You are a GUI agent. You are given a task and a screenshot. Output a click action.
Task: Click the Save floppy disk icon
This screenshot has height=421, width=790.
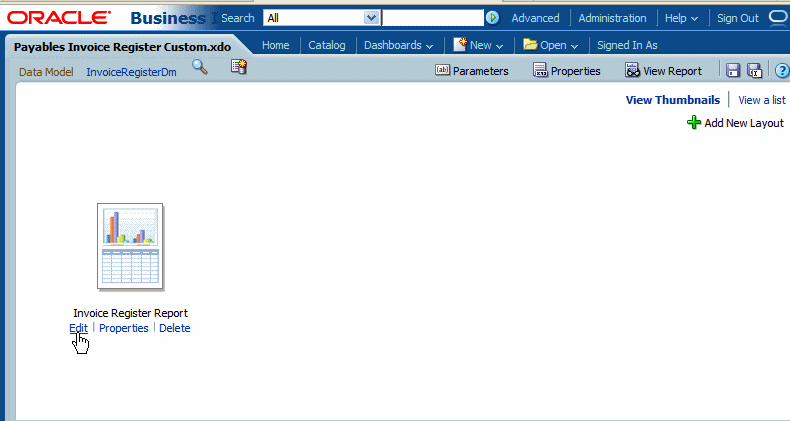pyautogui.click(x=733, y=71)
